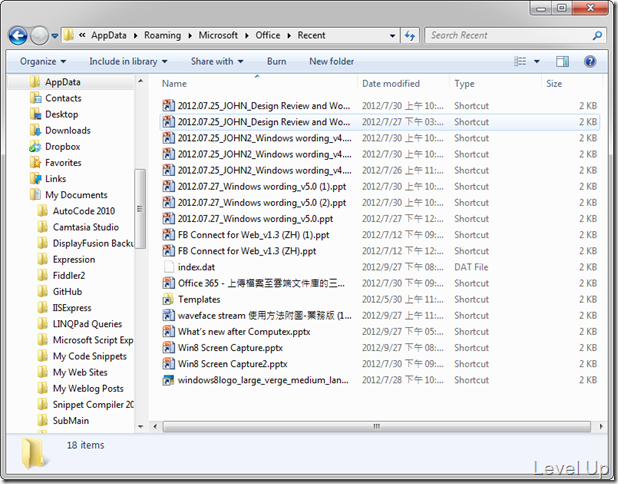Image resolution: width=618 pixels, height=484 pixels.
Task: Toggle the preview pane icon
Action: (562, 61)
